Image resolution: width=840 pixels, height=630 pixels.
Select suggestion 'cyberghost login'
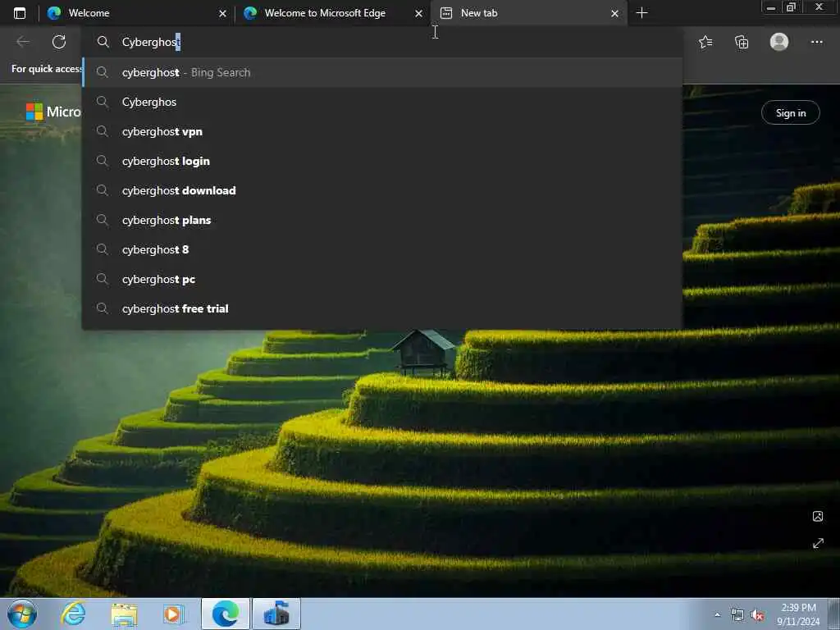[x=382, y=161]
